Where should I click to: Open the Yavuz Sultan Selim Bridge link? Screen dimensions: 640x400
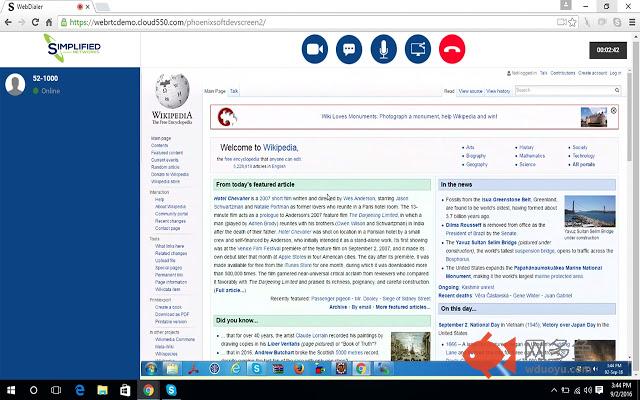[x=486, y=242]
